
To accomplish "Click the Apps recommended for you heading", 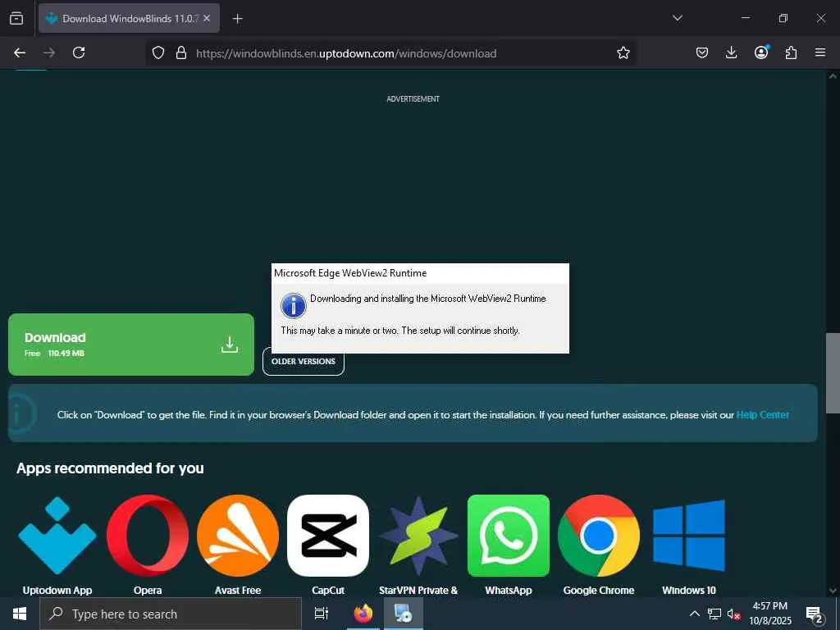I will 111,468.
